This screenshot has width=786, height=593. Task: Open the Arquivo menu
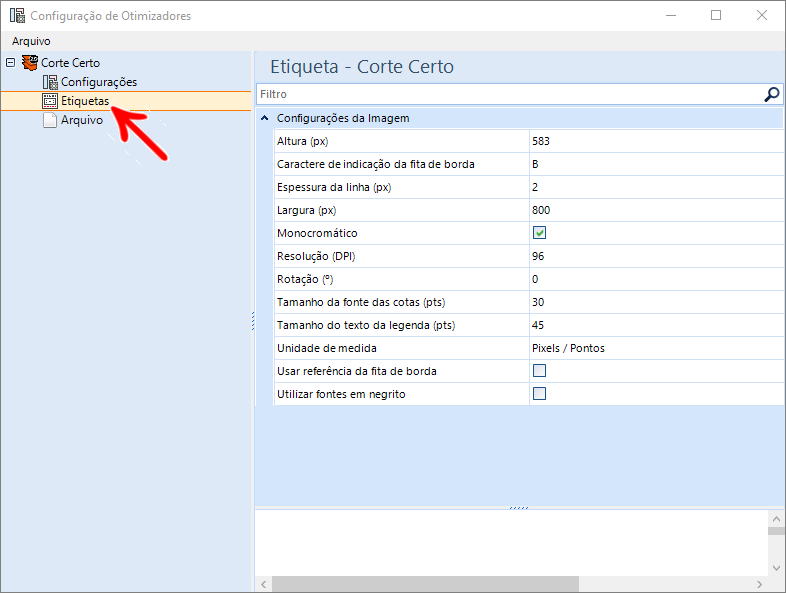31,41
